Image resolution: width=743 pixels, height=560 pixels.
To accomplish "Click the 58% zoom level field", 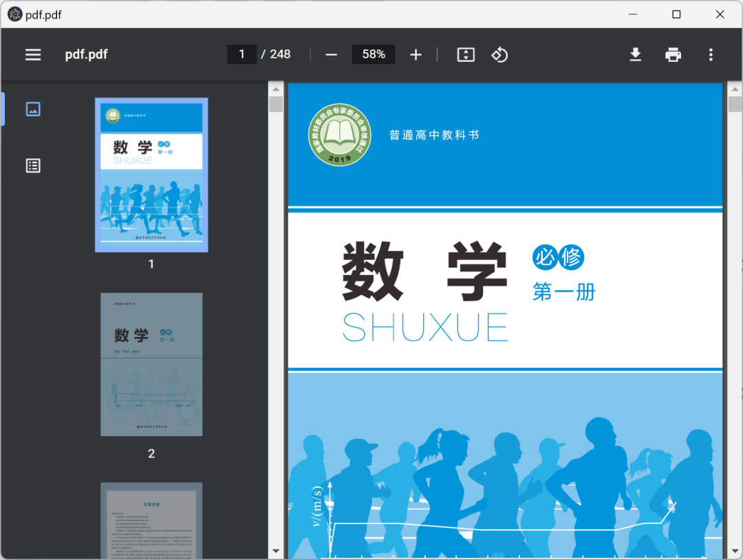I will (x=374, y=54).
